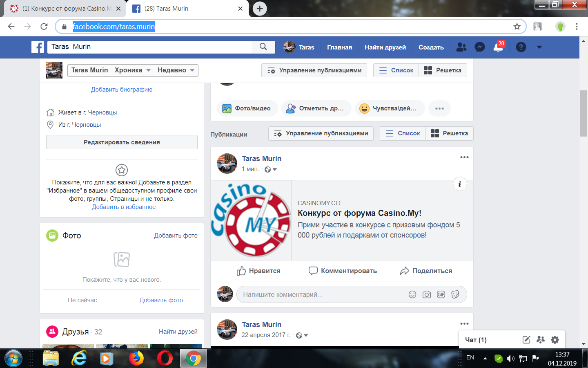
Task: Attach a photo via the comment camera icon
Action: pos(426,294)
